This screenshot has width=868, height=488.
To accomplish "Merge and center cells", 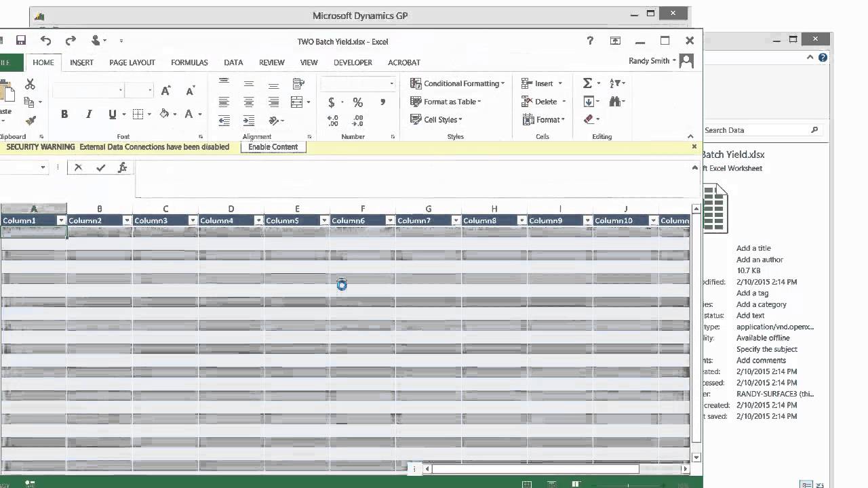I will coord(297,102).
